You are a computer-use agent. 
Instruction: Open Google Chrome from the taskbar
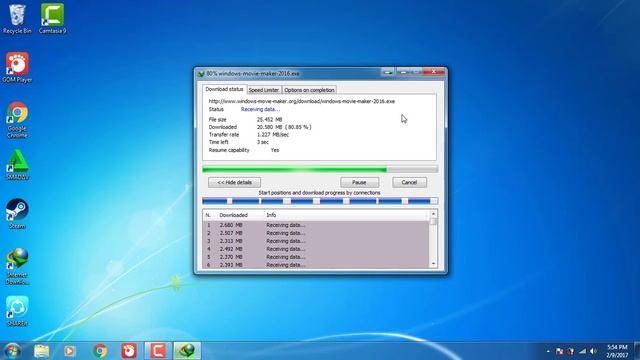[x=100, y=351]
